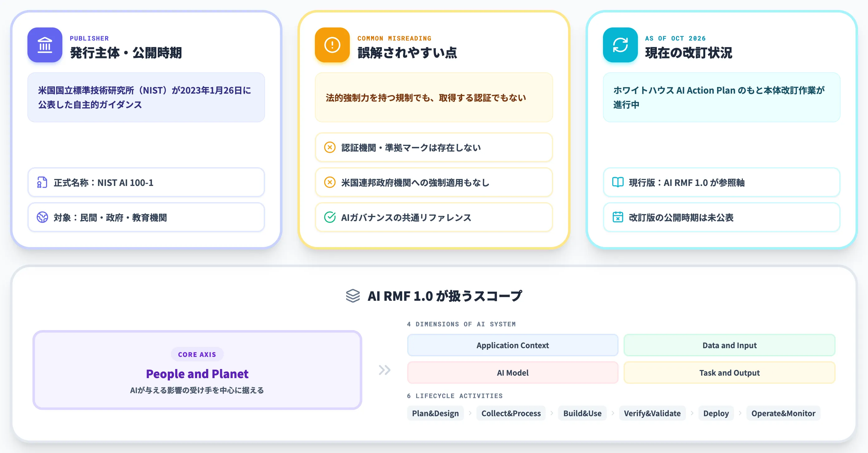Click the globe icon beside 対象
This screenshot has width=868, height=453.
point(42,217)
